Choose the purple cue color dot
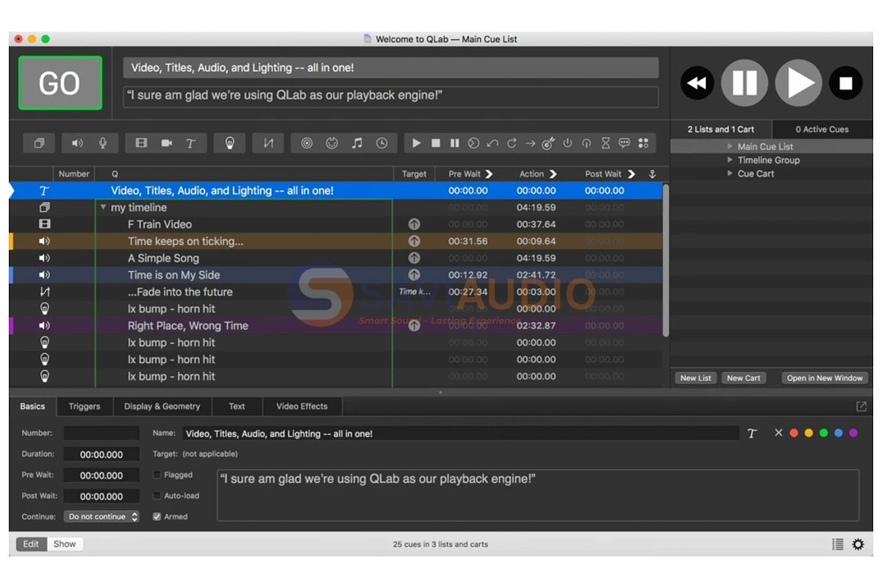The height and width of the screenshot is (588, 882). click(x=853, y=433)
